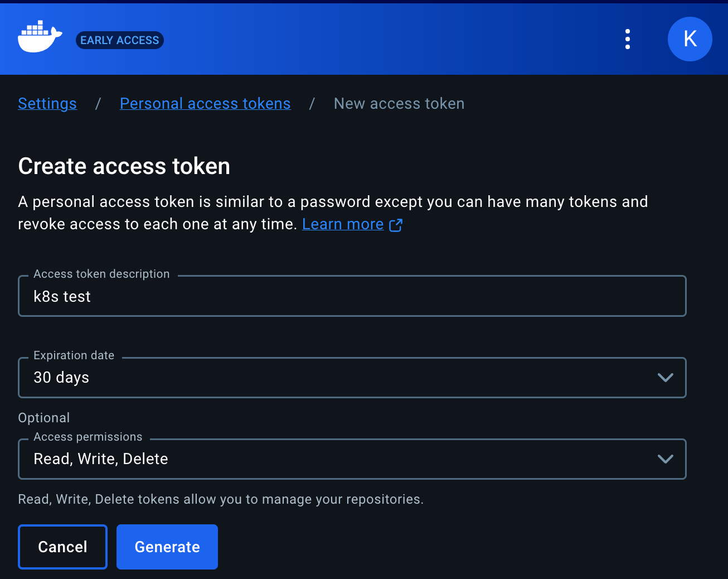Focus the Access token description field
Image resolution: width=728 pixels, height=579 pixels.
tap(352, 296)
